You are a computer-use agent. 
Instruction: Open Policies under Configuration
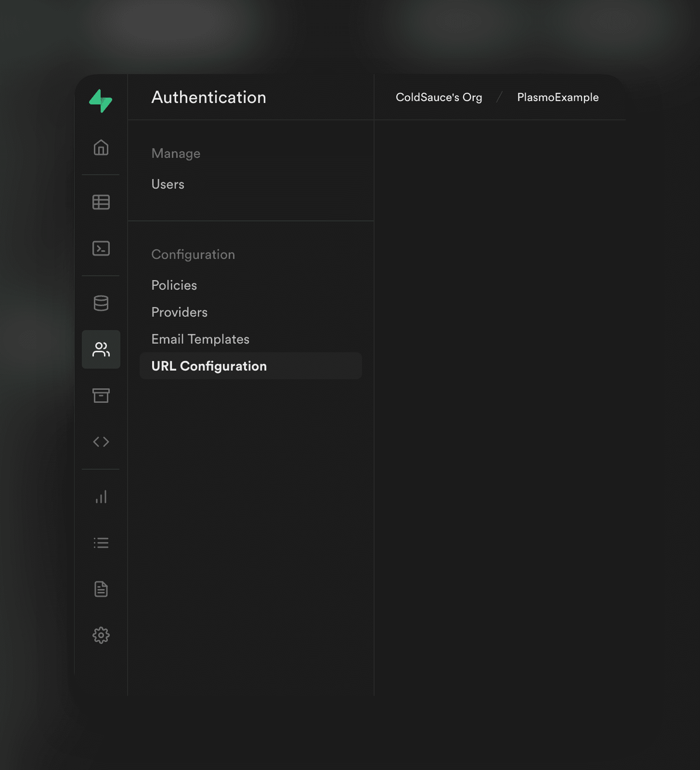point(174,285)
